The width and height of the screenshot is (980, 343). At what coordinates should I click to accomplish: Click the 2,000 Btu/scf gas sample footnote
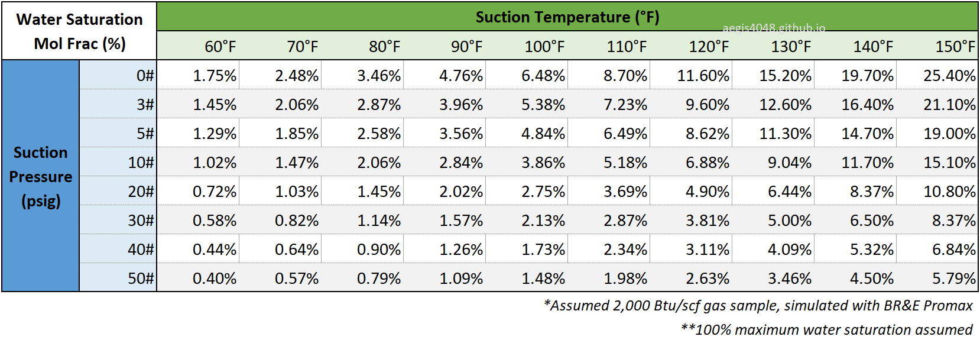[x=758, y=305]
